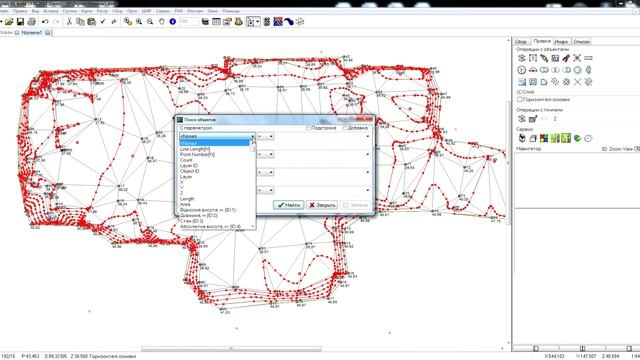The width and height of the screenshot is (640, 360).
Task: Cut selection with the scissors icon
Action: (x=69, y=22)
